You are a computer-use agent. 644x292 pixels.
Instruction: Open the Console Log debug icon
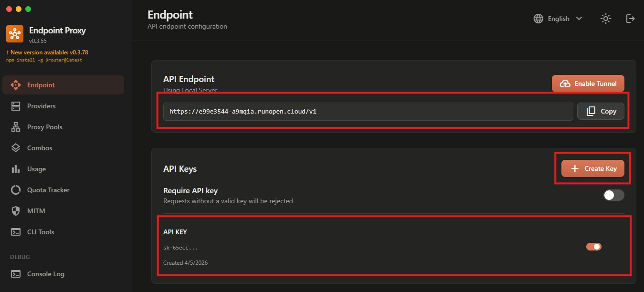pos(16,273)
